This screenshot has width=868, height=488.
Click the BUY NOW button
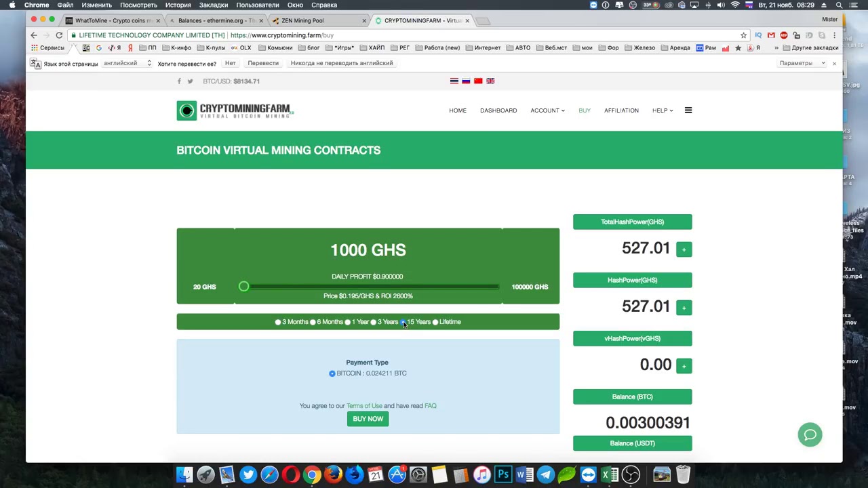368,419
